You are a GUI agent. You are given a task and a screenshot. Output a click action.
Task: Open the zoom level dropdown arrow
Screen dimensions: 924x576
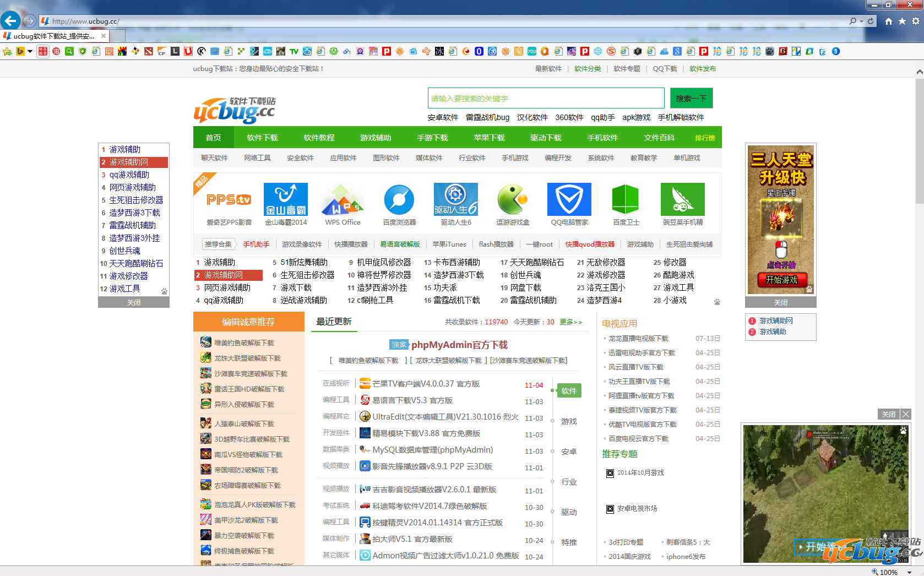coord(909,572)
